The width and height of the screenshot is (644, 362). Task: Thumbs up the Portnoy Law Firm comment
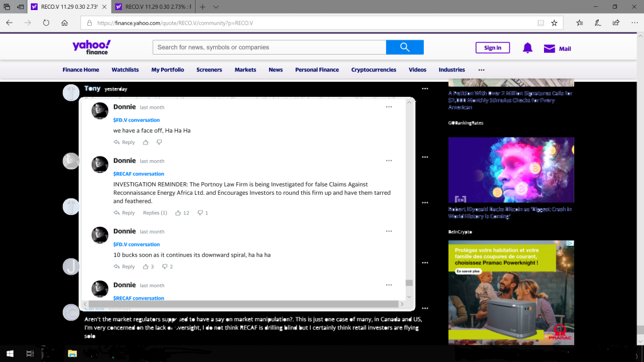(178, 213)
